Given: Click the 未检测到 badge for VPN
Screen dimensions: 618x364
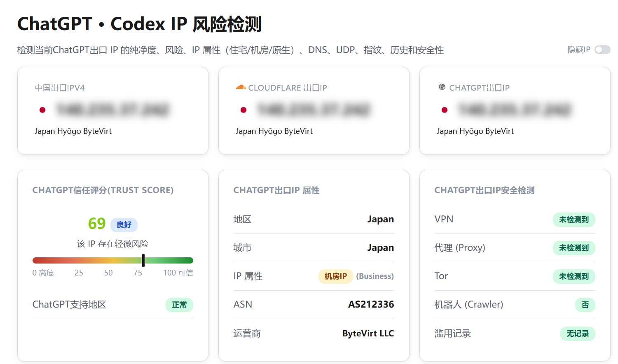Looking at the screenshot, I should click(574, 219).
